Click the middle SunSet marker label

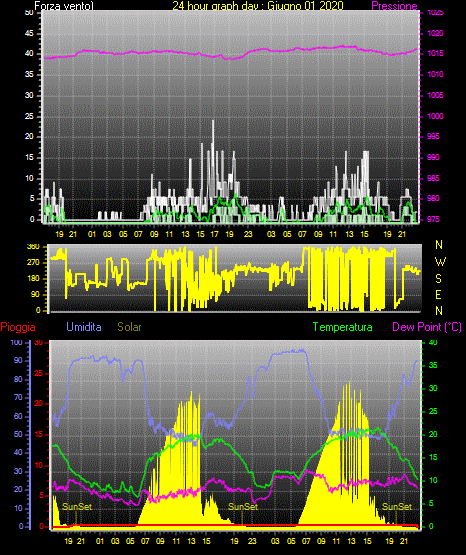click(243, 507)
